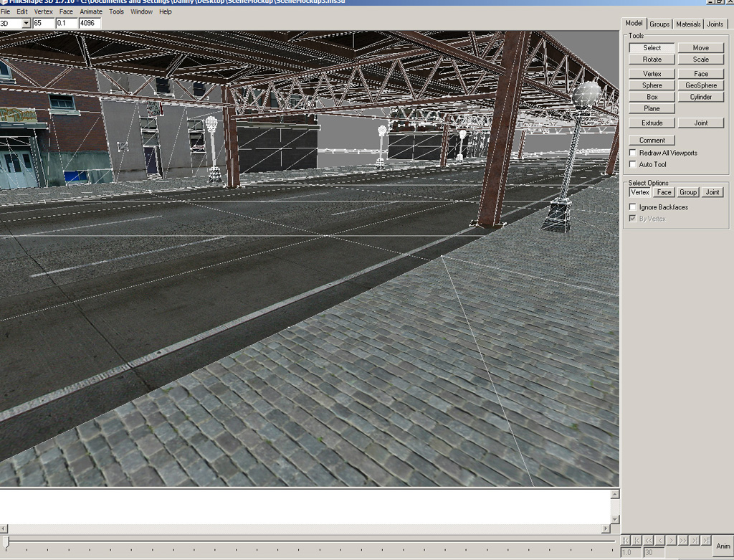Open the Animate menu
Viewport: 734px width, 560px height.
point(91,11)
